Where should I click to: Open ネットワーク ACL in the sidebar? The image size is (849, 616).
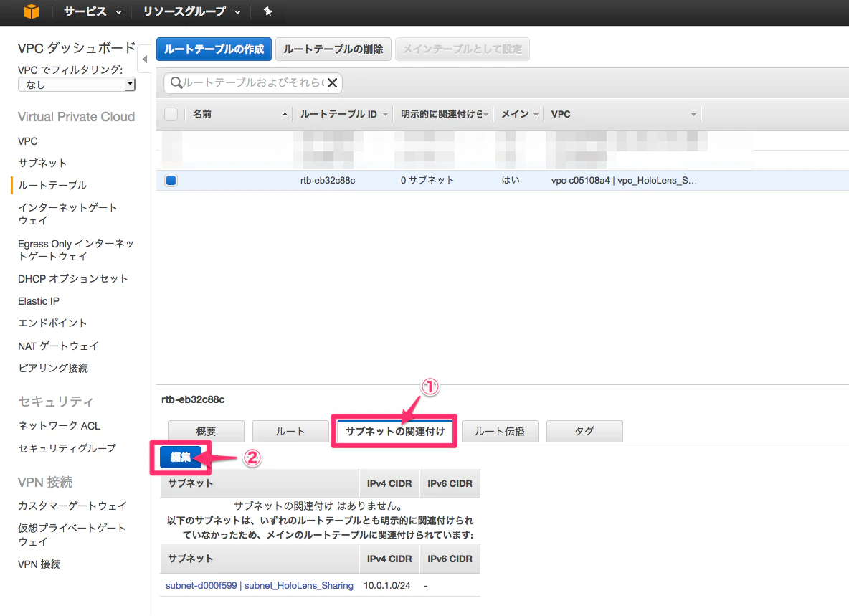(59, 426)
